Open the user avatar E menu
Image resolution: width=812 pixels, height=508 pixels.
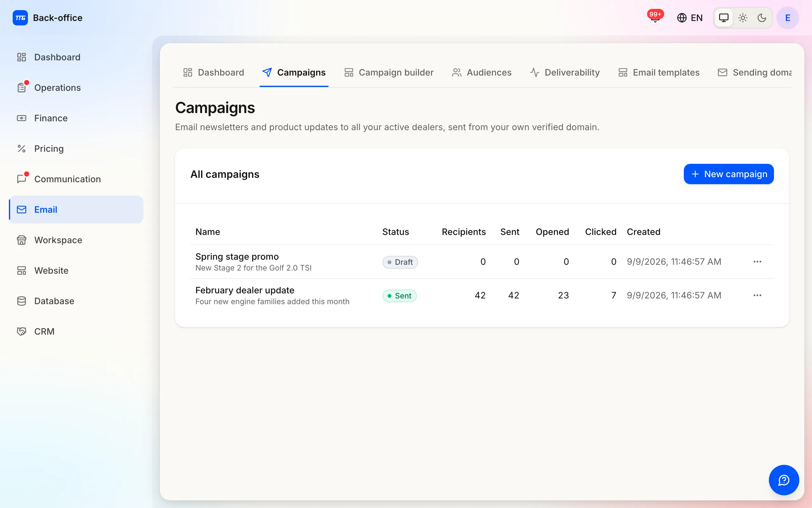[788, 18]
